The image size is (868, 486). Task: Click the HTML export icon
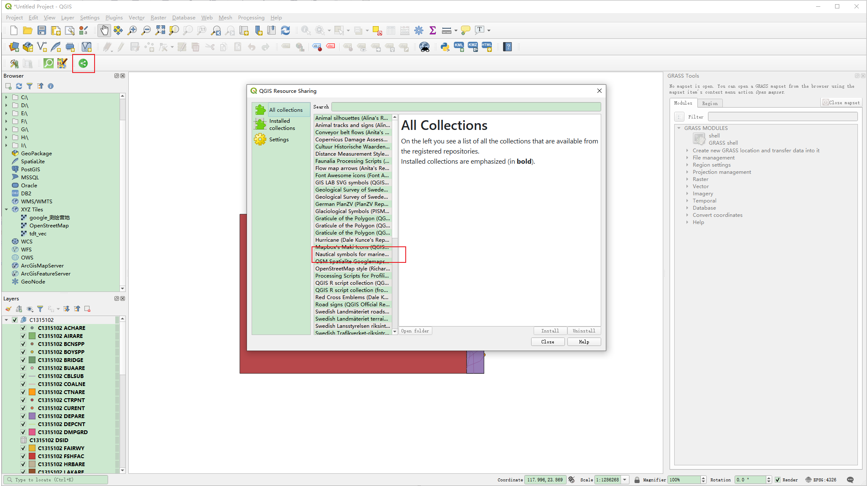point(487,47)
